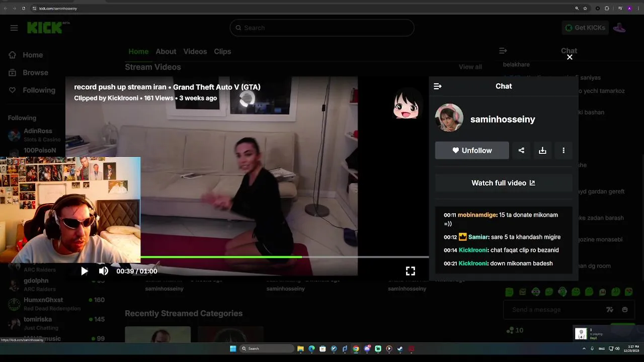The image size is (644, 362).
Task: Enter fullscreen for the clip
Action: point(411,271)
